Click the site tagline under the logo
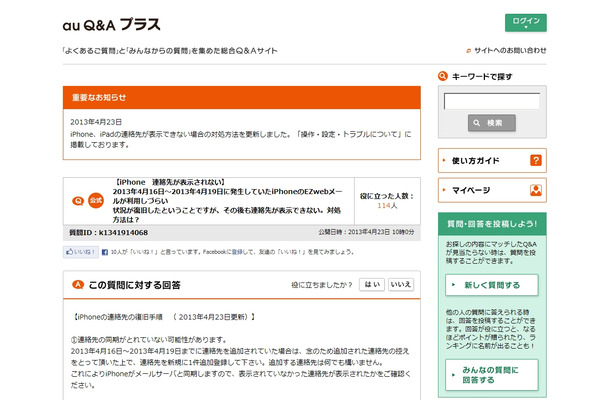The height and width of the screenshot is (400, 610). pyautogui.click(x=170, y=51)
